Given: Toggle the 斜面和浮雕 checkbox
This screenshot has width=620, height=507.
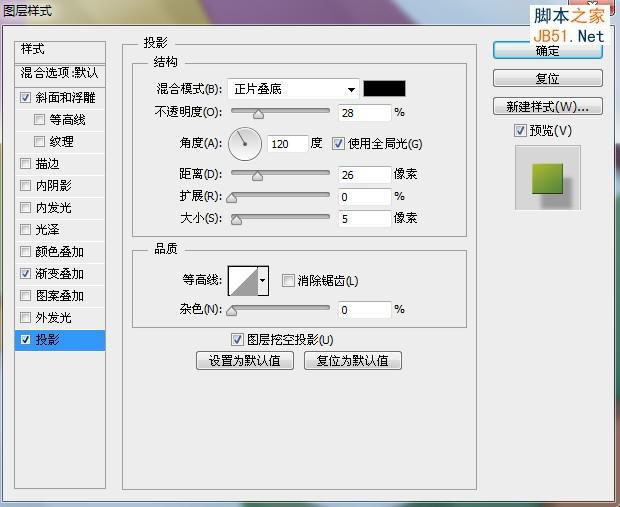Looking at the screenshot, I should coord(25,97).
